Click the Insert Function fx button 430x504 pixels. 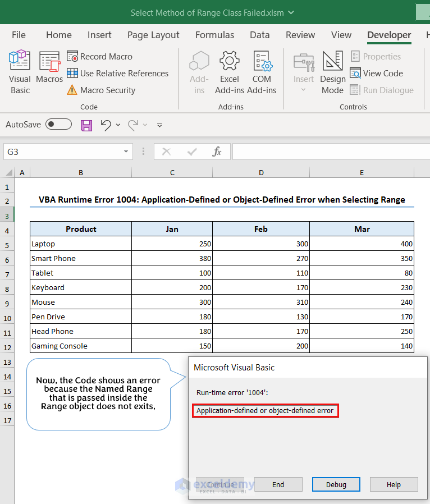click(x=217, y=152)
